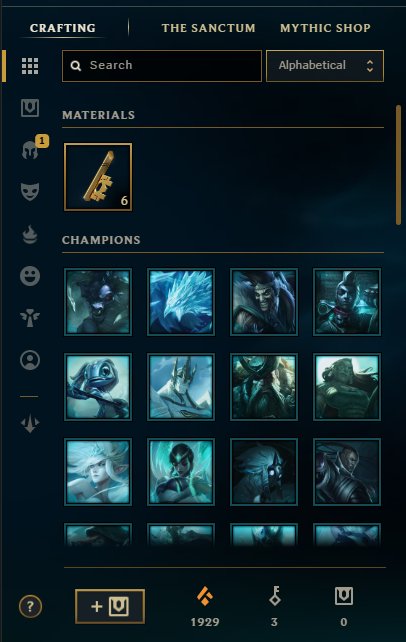Switch to The Sanctum tab

[208, 28]
